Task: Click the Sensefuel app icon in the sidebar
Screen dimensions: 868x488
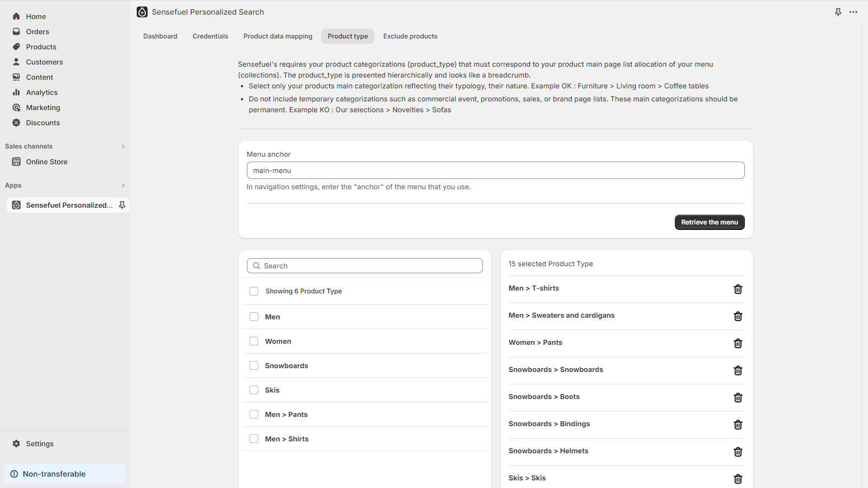Action: tap(16, 205)
